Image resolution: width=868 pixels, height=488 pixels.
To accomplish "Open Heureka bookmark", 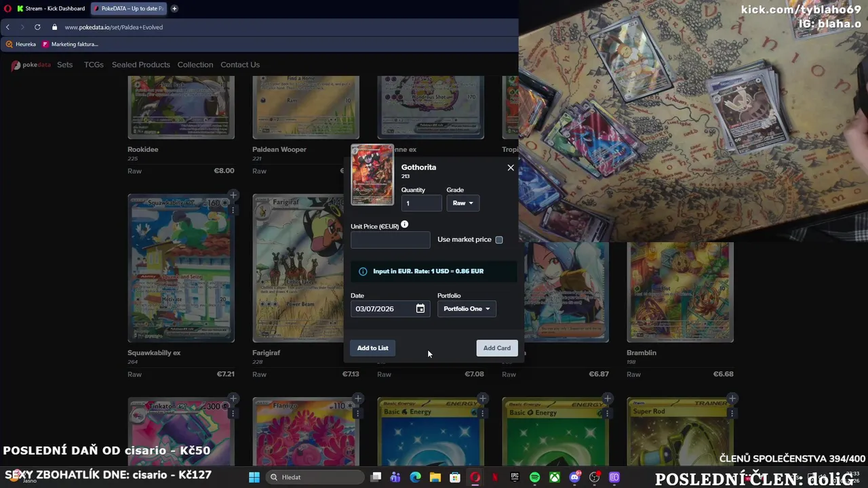I will tap(21, 44).
